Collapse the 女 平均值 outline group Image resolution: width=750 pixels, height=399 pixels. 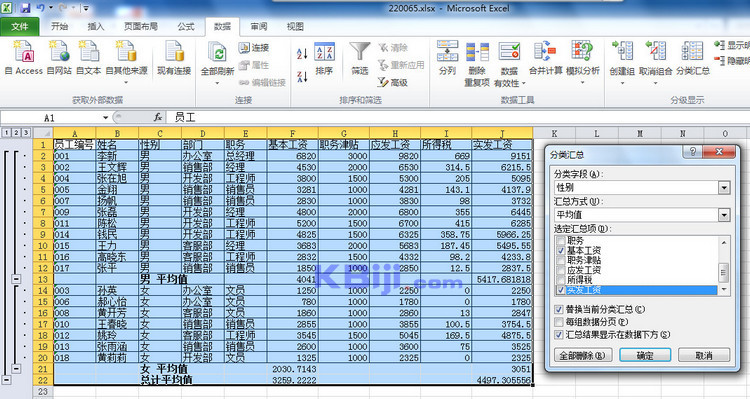[16, 368]
